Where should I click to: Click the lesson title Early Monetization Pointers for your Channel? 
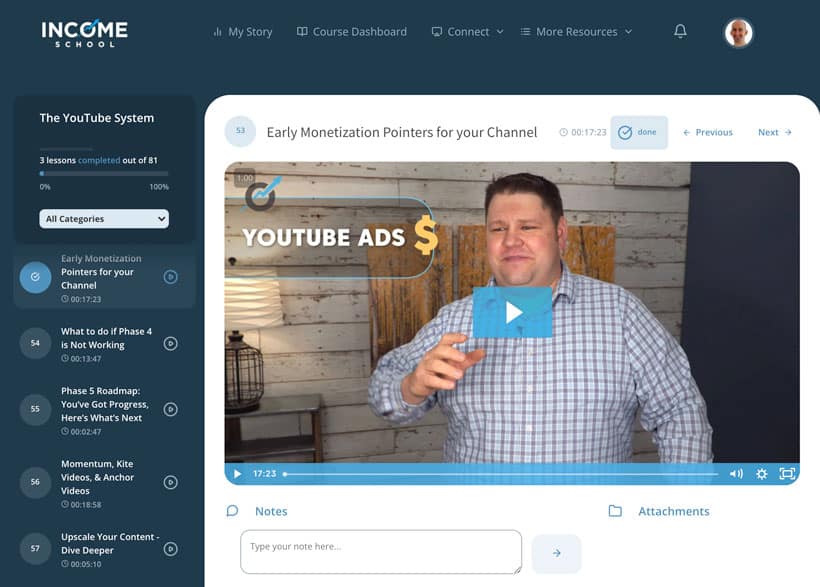[402, 132]
